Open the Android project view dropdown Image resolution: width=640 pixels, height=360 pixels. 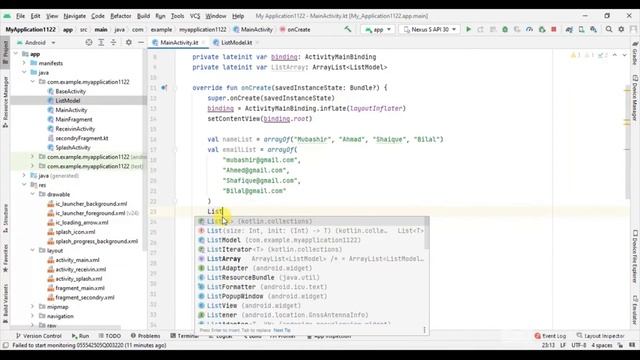[36, 42]
